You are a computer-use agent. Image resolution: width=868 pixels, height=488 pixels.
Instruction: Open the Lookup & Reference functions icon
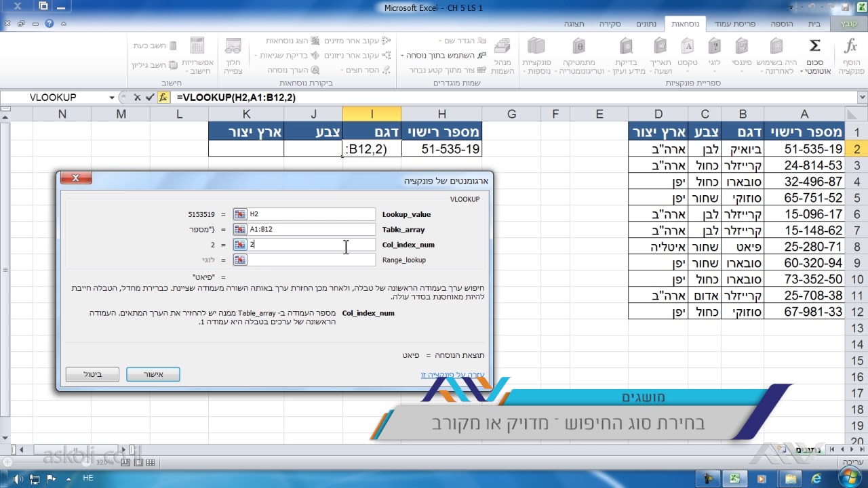tap(626, 46)
